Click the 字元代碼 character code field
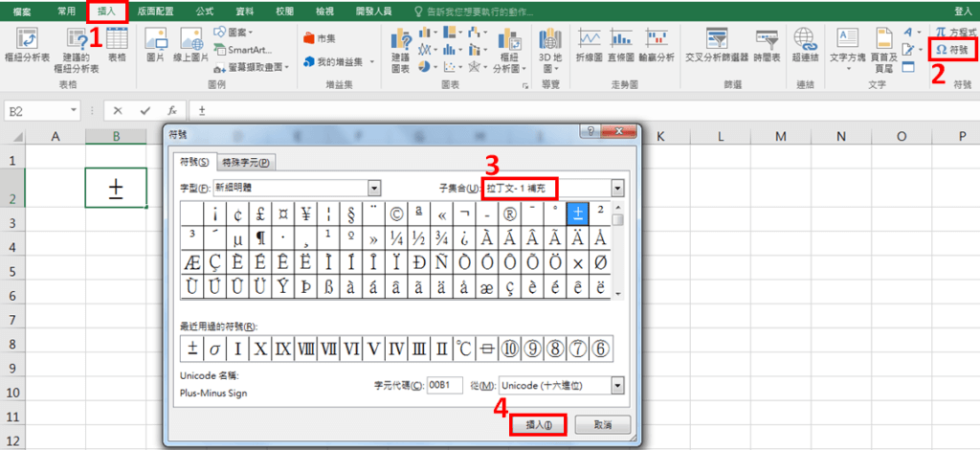The image size is (980, 450). pos(445,385)
